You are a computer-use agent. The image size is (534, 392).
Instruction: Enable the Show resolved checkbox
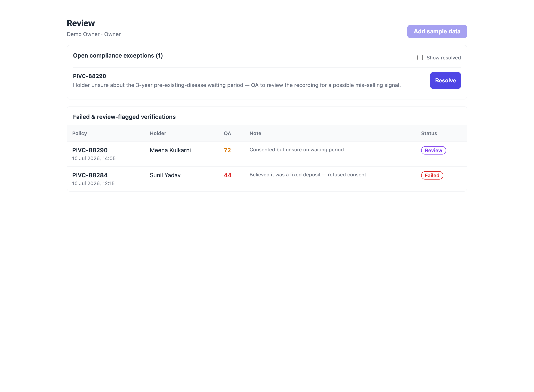point(420,58)
